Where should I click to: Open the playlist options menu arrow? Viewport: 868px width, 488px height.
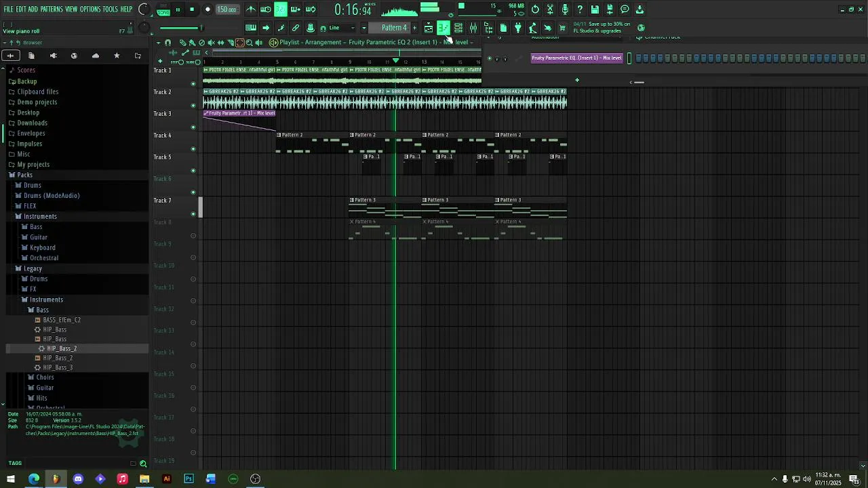[158, 42]
